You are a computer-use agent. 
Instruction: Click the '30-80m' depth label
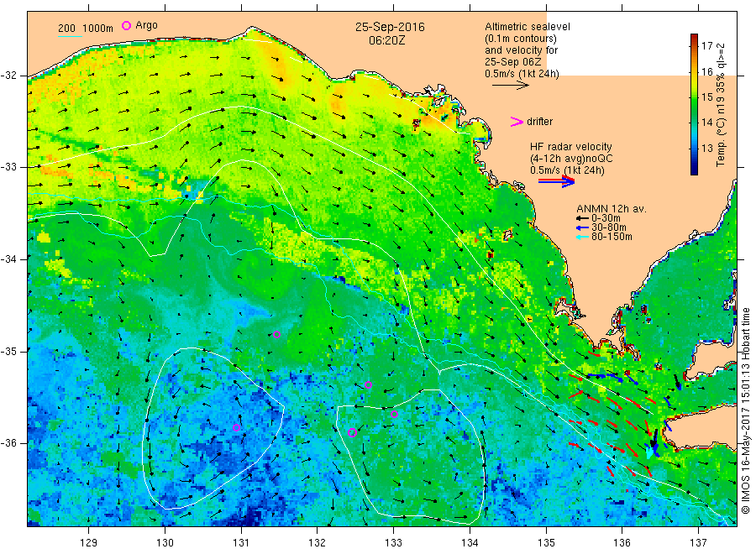(609, 227)
